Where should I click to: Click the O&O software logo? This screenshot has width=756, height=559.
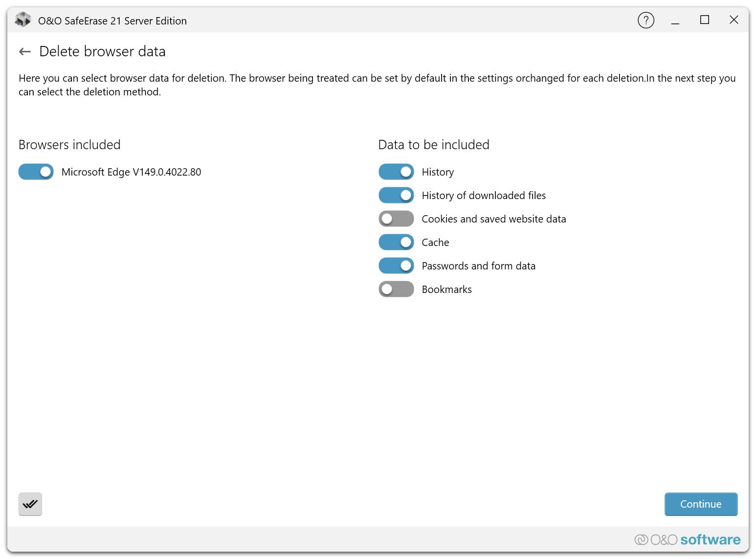click(x=688, y=539)
